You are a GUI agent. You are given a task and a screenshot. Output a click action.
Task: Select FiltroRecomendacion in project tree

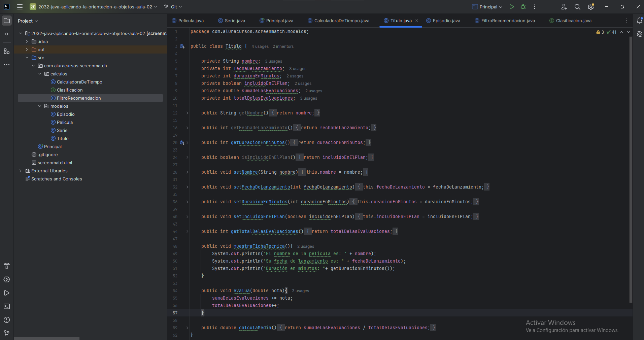click(90, 98)
